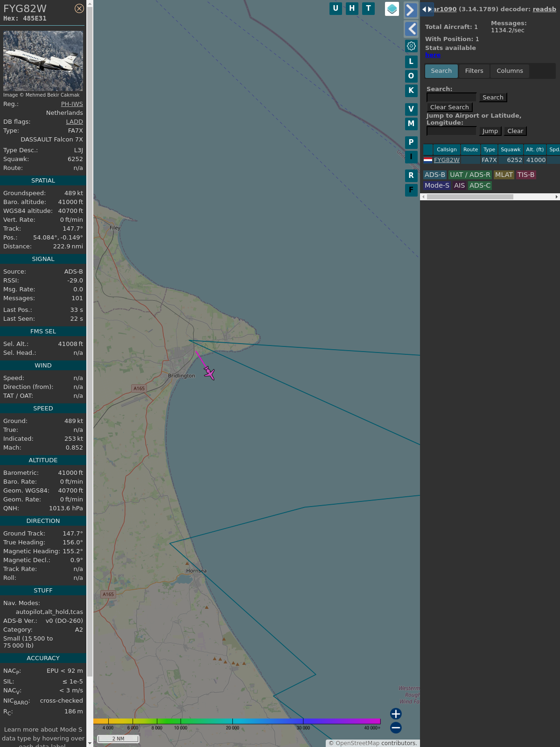
Task: Expand sidebar with right chevron arrow
Action: [x=411, y=10]
